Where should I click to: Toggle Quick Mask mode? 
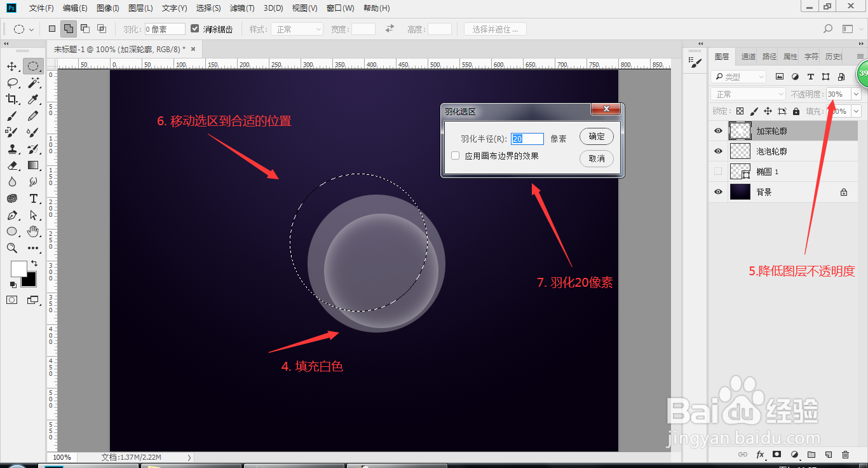click(x=12, y=300)
